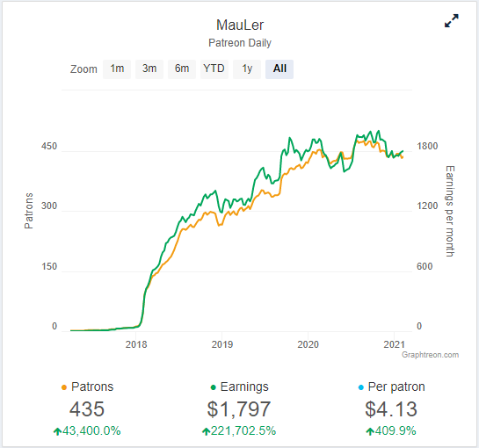This screenshot has height=448, width=479.
Task: Click the 1200 earnings axis label
Action: pos(427,206)
